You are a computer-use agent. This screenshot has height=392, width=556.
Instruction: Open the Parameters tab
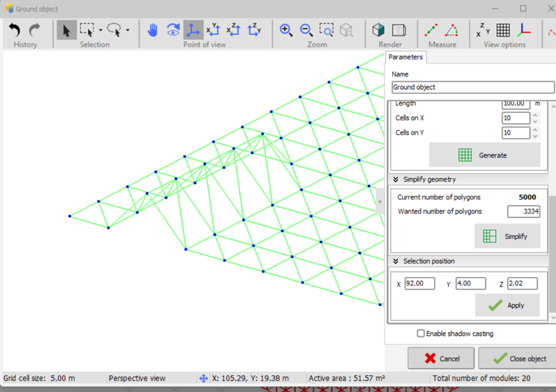tap(406, 57)
